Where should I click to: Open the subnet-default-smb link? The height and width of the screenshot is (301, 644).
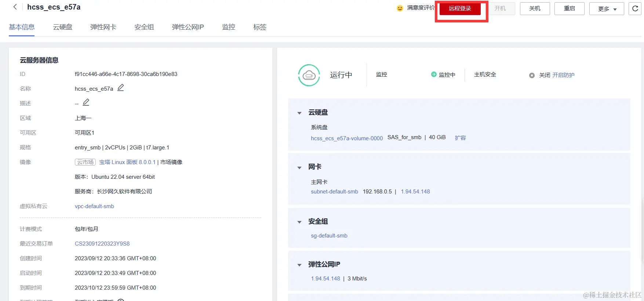tap(334, 192)
